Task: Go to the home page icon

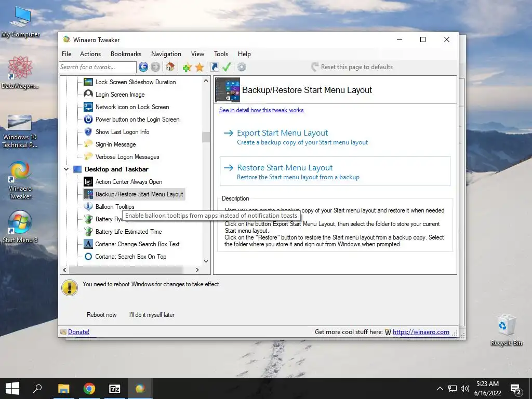Action: 170,67
